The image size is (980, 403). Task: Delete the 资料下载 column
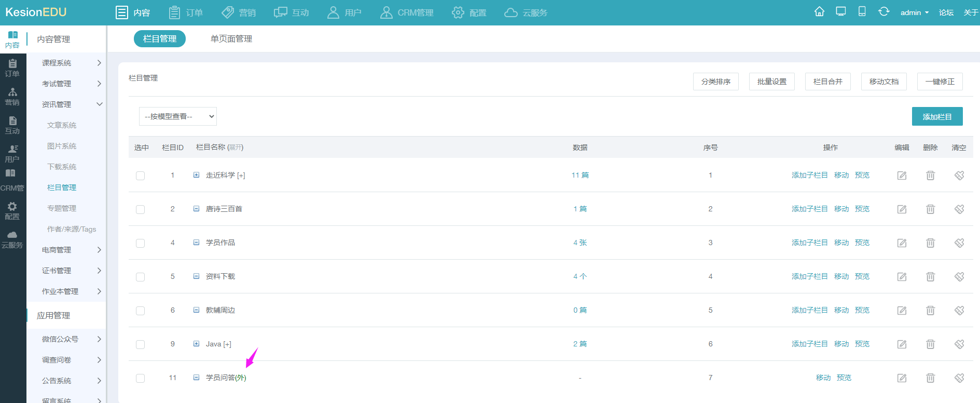click(x=931, y=277)
